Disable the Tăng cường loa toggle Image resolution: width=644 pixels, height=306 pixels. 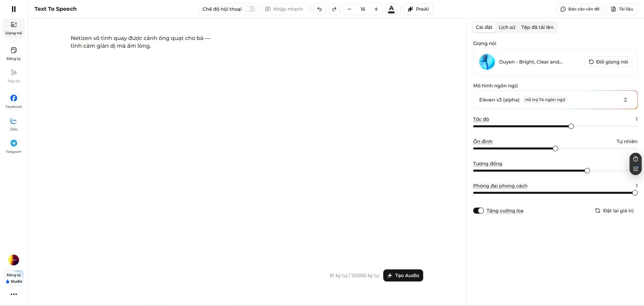478,211
